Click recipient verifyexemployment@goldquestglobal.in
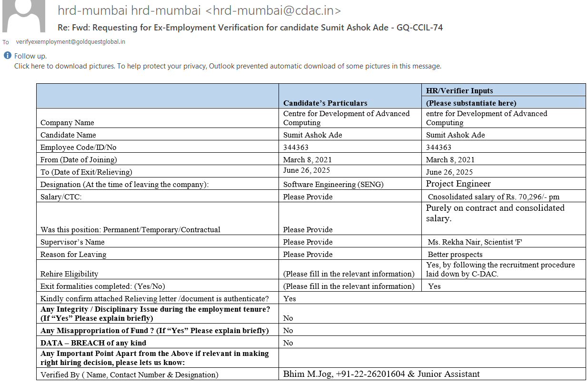 click(70, 42)
